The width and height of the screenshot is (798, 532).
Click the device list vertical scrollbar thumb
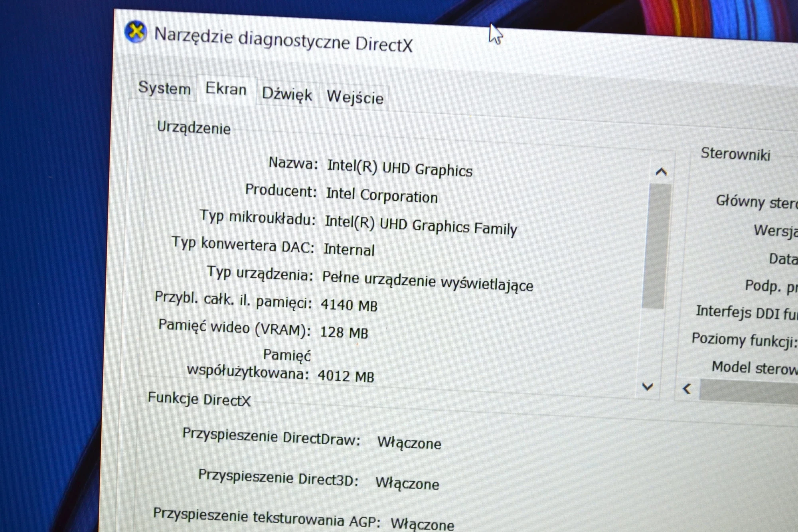(656, 246)
